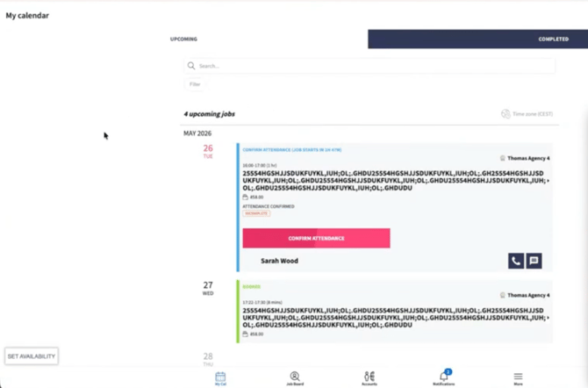Click the 4 upcoming jobs heading
Screen dimensions: 588x388
tap(209, 114)
